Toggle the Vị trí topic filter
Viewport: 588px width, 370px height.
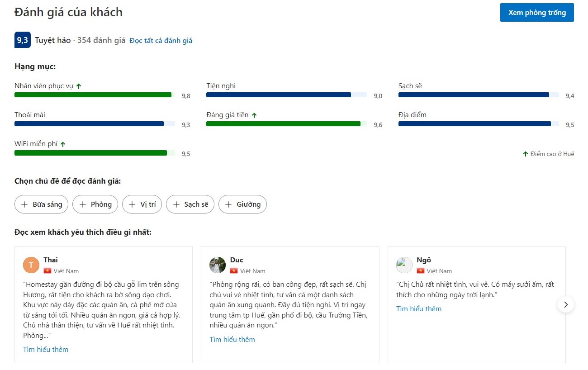tap(142, 204)
